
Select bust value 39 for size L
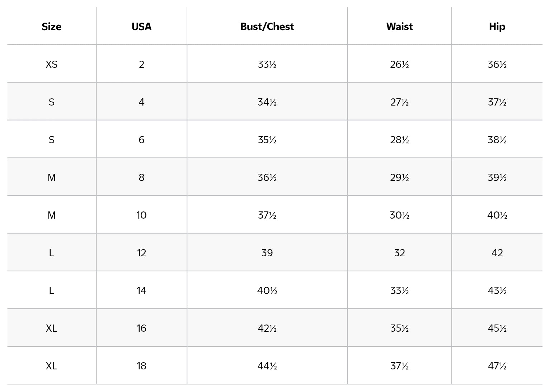click(267, 253)
